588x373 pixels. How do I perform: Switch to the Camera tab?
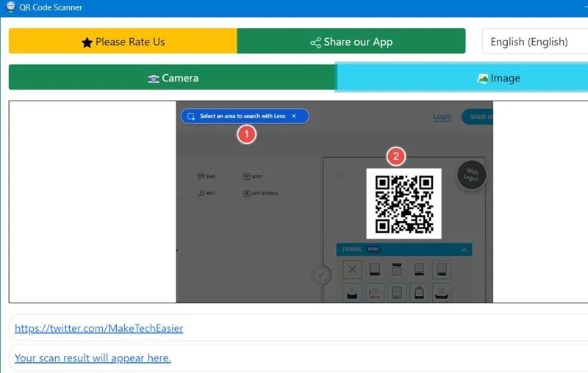point(172,78)
